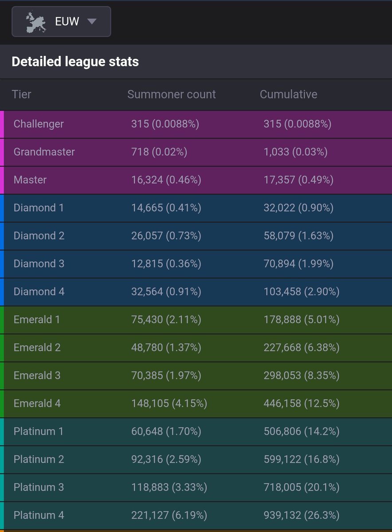Click Platinum 2 cumulative 599,122 (16.8%)

coord(302,459)
